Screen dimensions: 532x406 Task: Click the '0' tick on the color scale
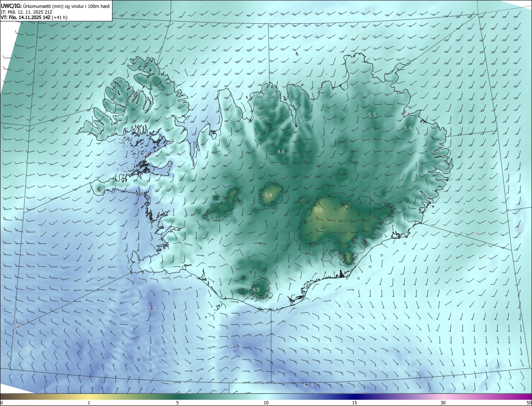1,403
